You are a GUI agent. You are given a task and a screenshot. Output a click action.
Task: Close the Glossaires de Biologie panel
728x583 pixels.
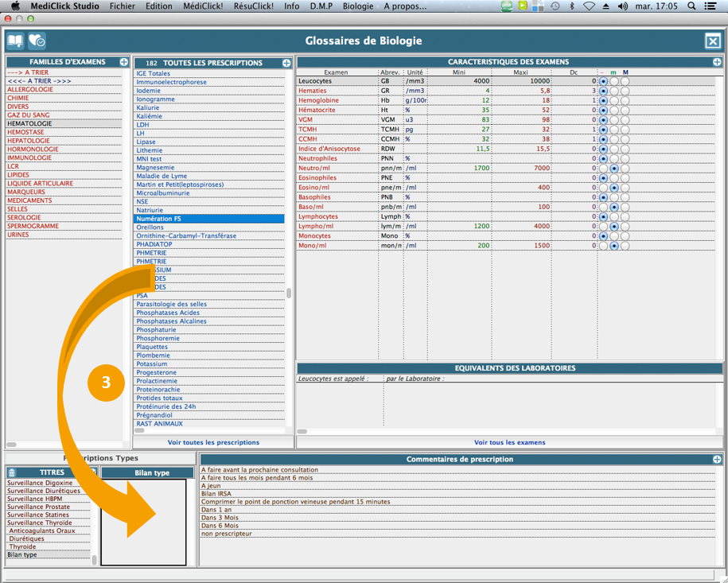click(x=713, y=41)
